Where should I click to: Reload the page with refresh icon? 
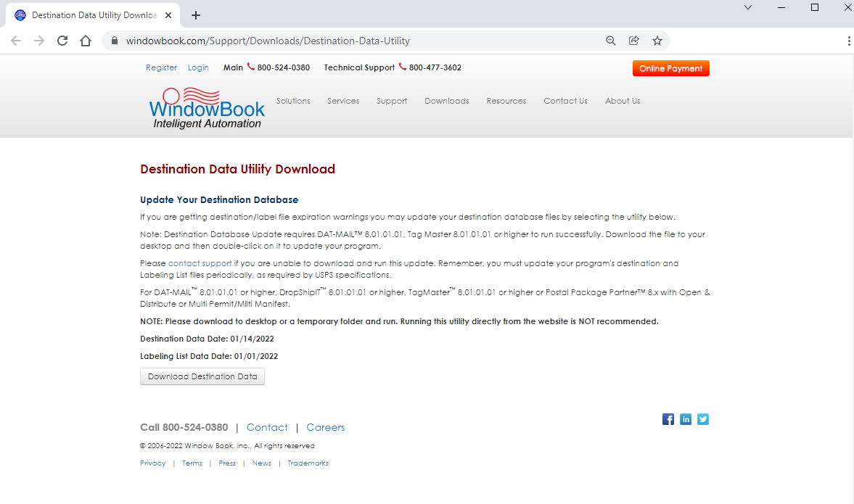pos(62,41)
